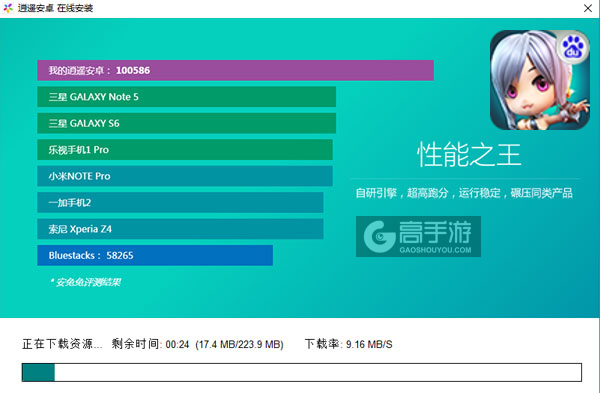The image size is (600, 393).
Task: Select the 一加手机2 bar
Action: coord(180,202)
